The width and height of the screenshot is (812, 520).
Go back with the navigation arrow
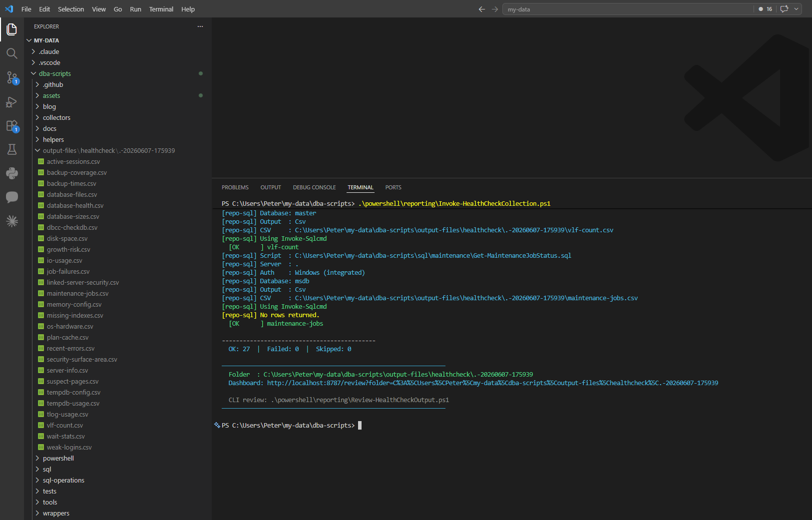tap(482, 9)
